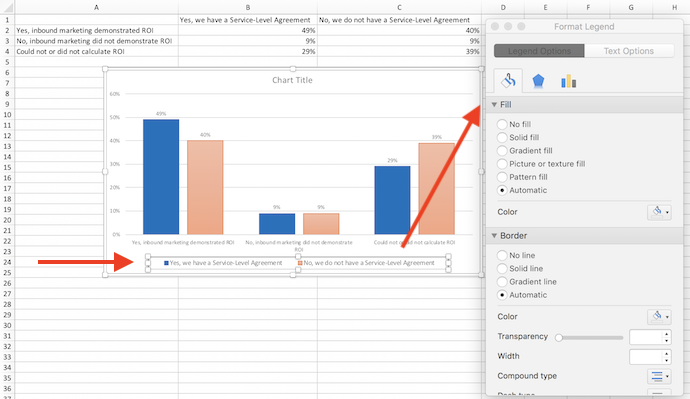Select the Solid line option
Viewport: 690px width, 399px height.
(502, 269)
